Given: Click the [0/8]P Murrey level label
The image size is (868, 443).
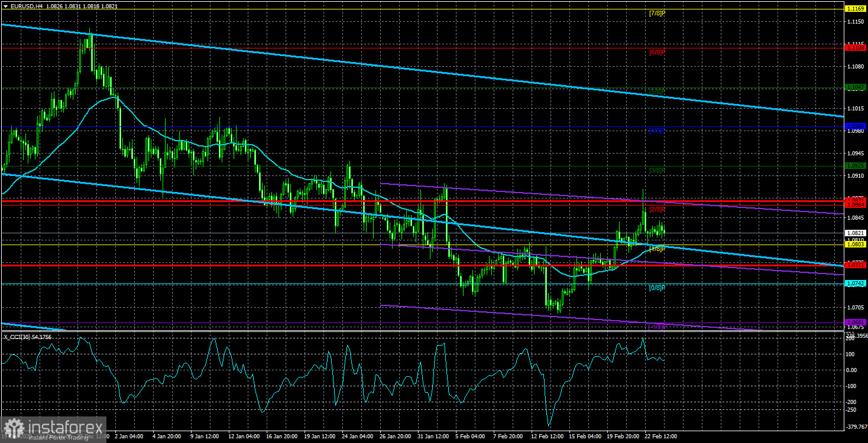Looking at the screenshot, I should pos(658,288).
